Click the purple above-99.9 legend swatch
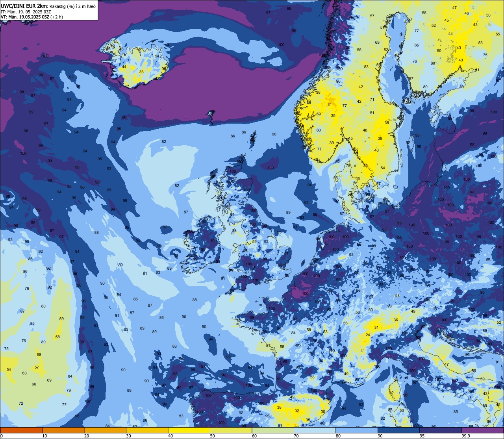The width and height of the screenshot is (504, 439). point(482,430)
